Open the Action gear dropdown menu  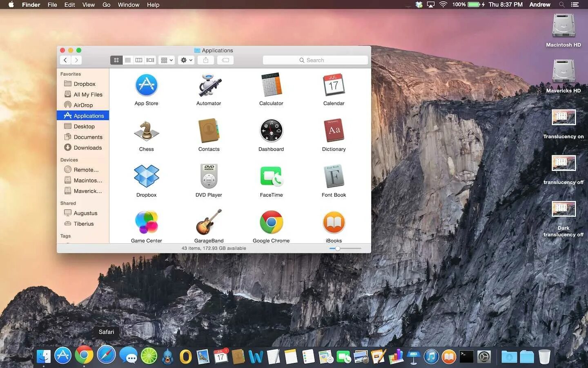pyautogui.click(x=186, y=60)
